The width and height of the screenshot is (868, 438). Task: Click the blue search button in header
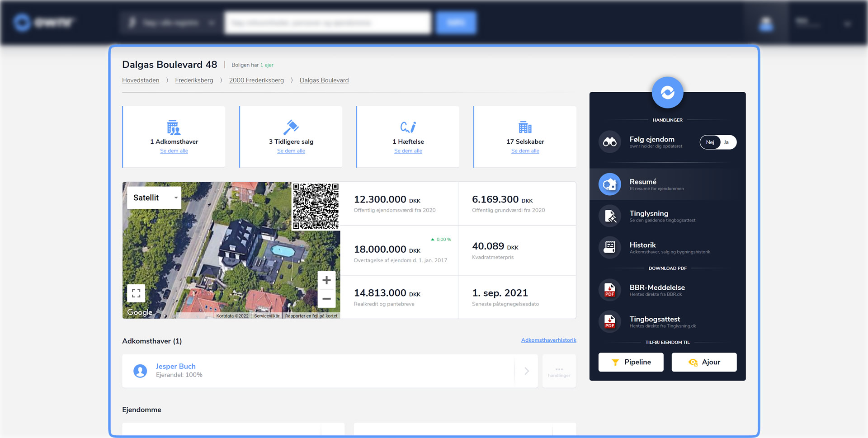tap(456, 23)
